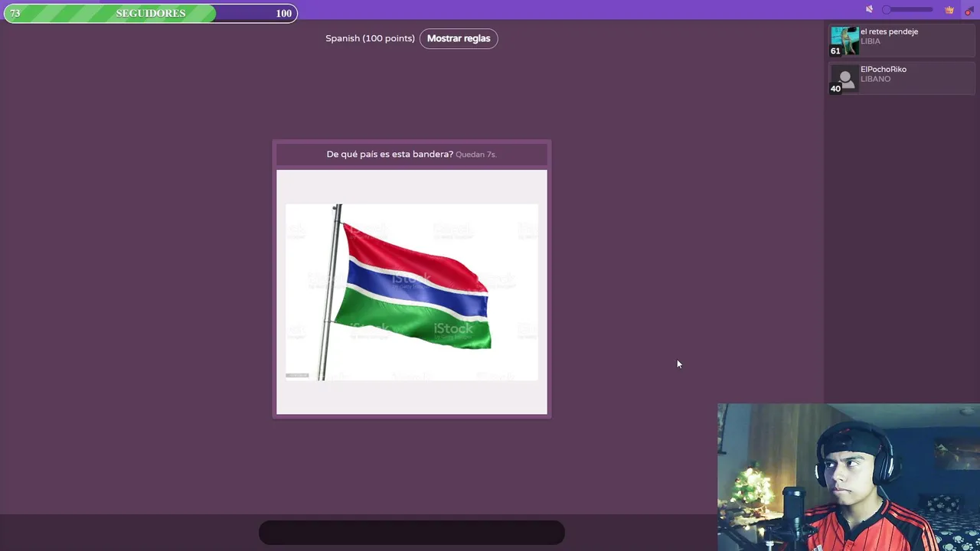
Task: Click the red dot sidebar toggle icon
Action: pos(969,10)
